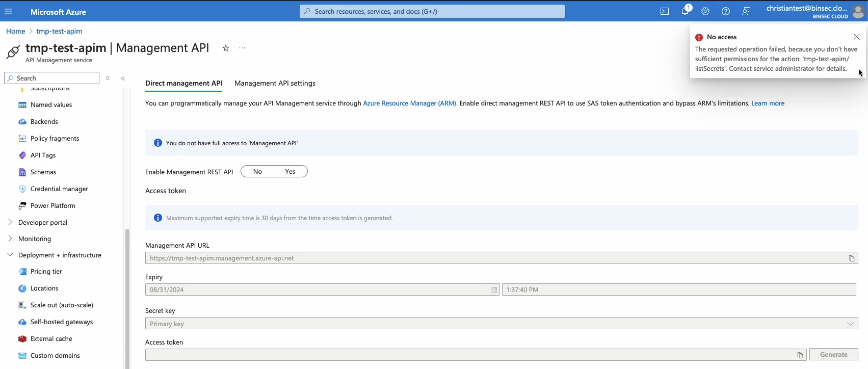The image size is (868, 369).
Task: Favorite this page with the star icon
Action: click(226, 48)
